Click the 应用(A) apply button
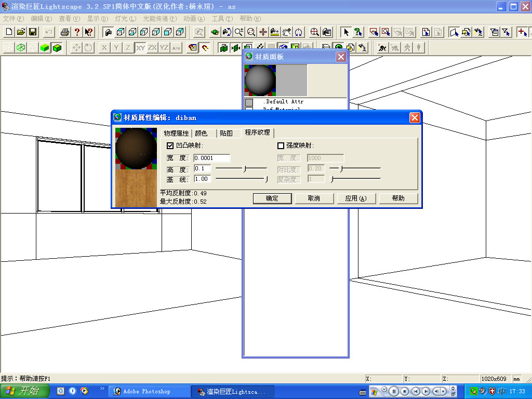The width and height of the screenshot is (532, 399). click(x=356, y=198)
